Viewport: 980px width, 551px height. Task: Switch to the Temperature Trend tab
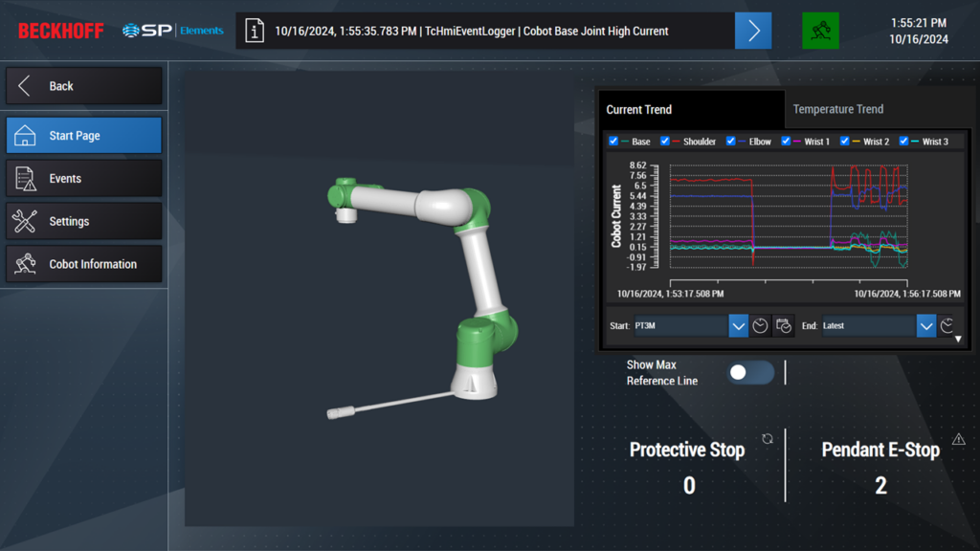837,109
